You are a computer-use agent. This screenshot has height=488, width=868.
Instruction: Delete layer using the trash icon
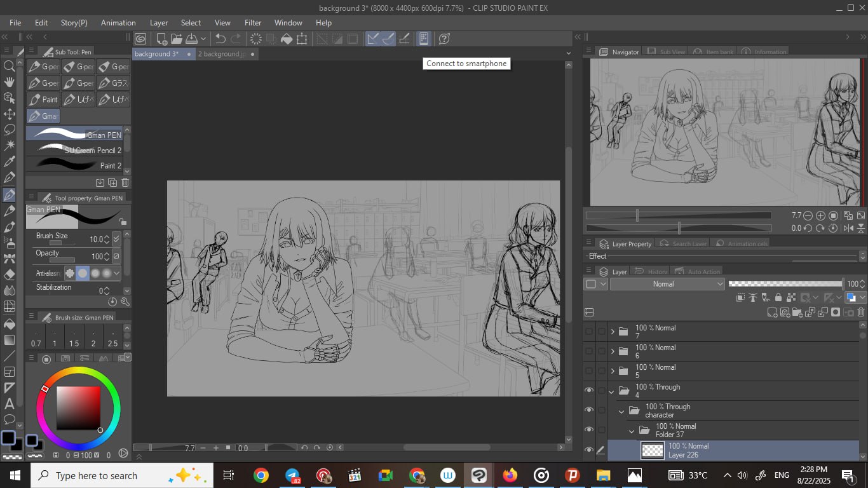tap(861, 312)
